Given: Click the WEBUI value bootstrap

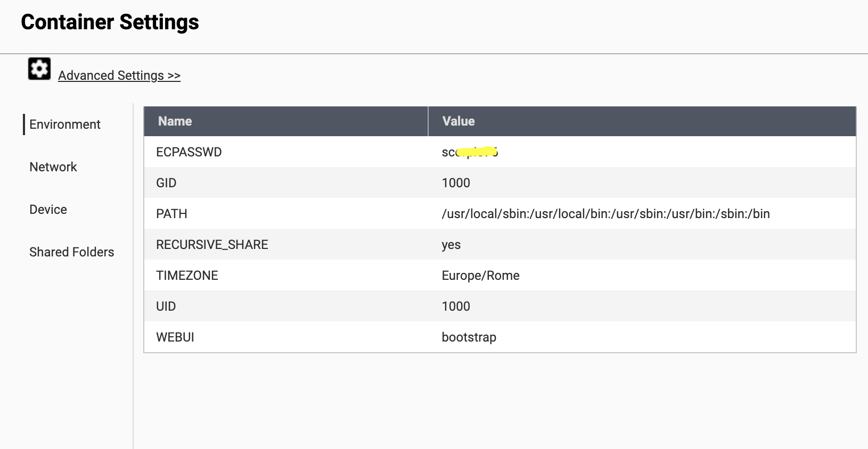Looking at the screenshot, I should tap(469, 337).
